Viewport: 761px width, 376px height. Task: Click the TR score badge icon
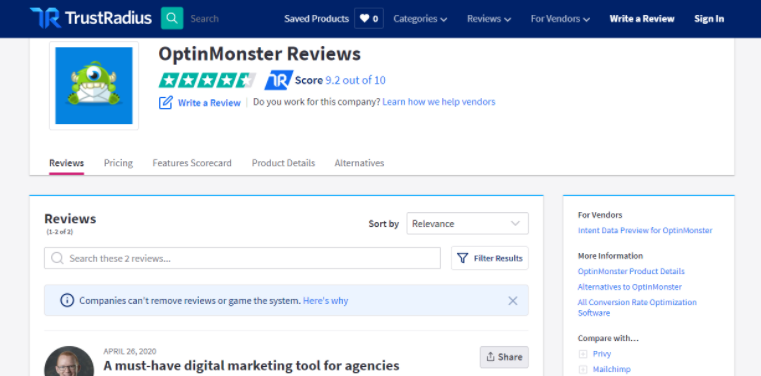click(278, 80)
